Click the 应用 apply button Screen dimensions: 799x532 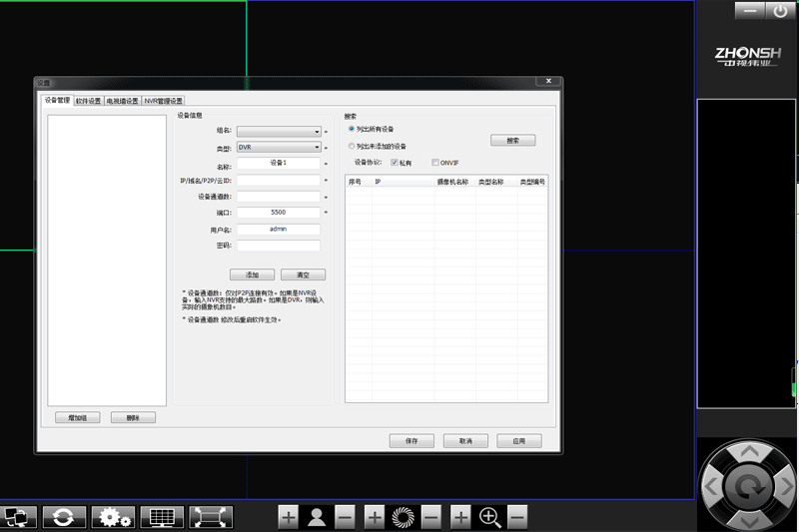tap(519, 441)
